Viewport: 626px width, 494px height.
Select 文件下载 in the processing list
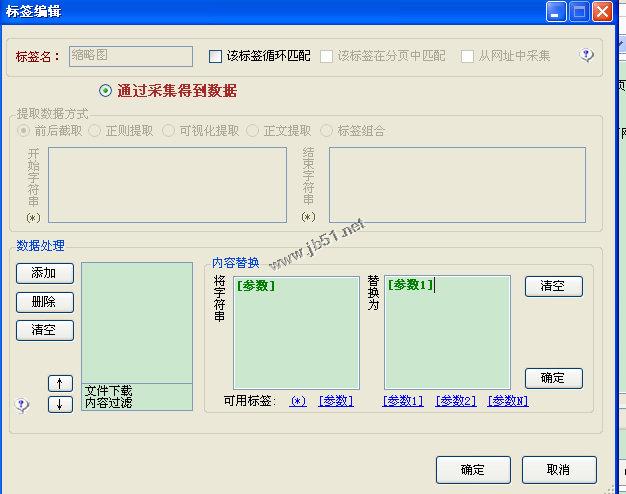click(108, 390)
